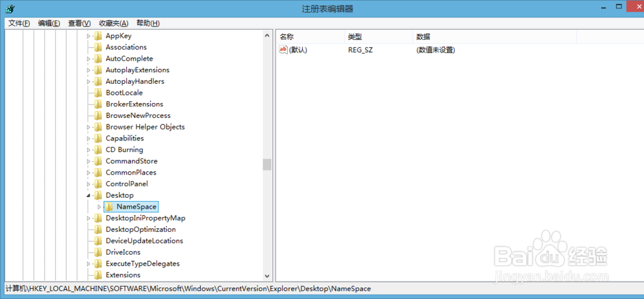Image resolution: width=644 pixels, height=299 pixels.
Task: Click the NameSpace open folder icon
Action: pyautogui.click(x=109, y=207)
